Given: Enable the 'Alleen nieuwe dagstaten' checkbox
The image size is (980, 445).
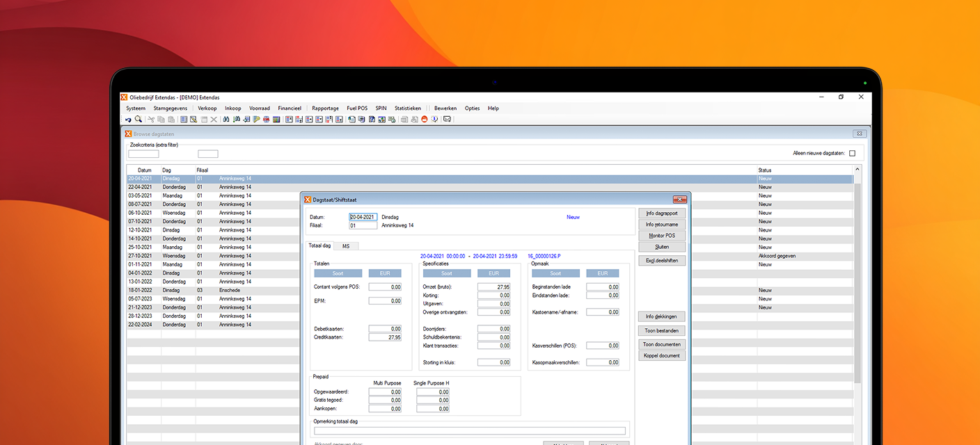Looking at the screenshot, I should 852,154.
